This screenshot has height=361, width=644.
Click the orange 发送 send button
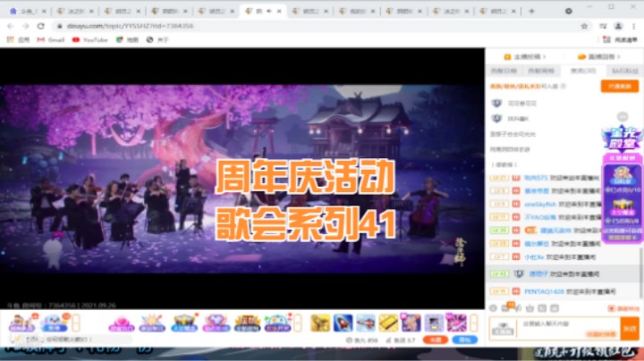click(x=630, y=329)
